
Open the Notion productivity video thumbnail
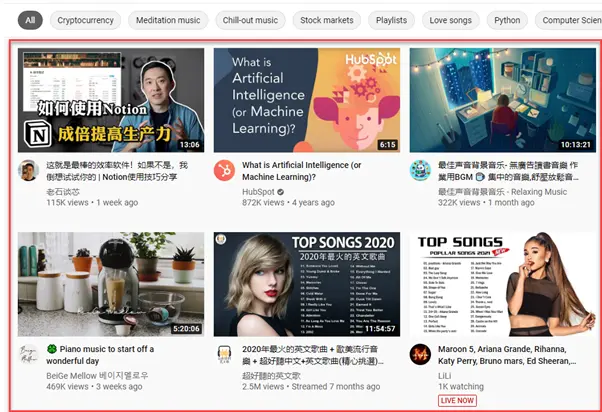[x=111, y=100]
